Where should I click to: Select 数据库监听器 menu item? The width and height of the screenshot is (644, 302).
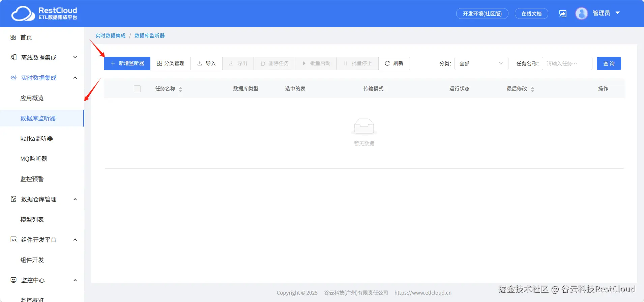pos(42,118)
